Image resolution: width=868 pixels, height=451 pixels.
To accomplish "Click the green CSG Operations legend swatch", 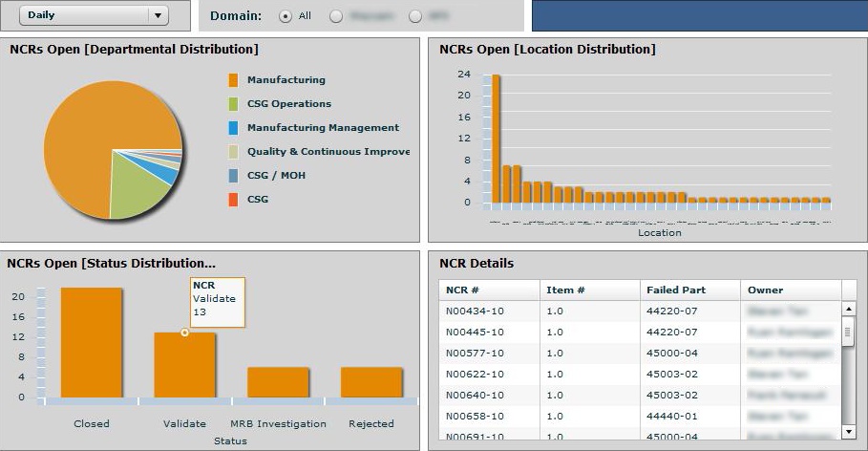I will [233, 104].
